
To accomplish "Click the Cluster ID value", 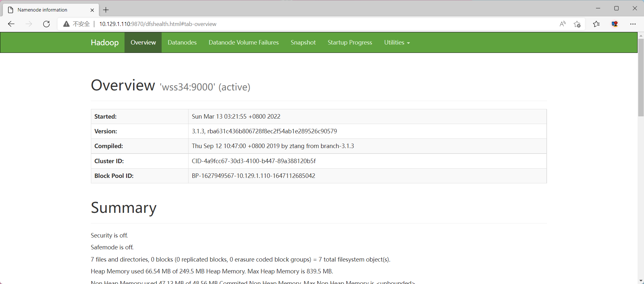I will point(254,161).
